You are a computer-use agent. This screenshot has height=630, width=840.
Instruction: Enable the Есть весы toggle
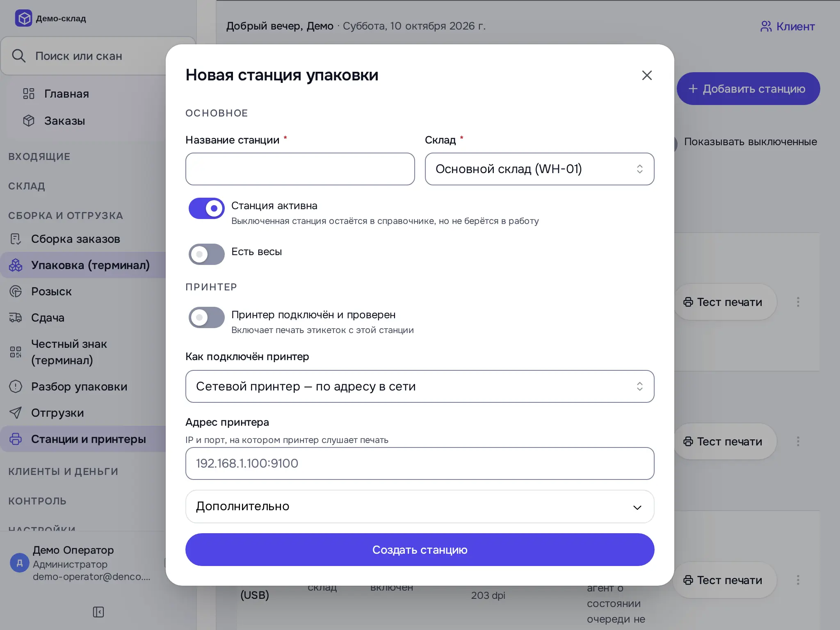tap(206, 254)
